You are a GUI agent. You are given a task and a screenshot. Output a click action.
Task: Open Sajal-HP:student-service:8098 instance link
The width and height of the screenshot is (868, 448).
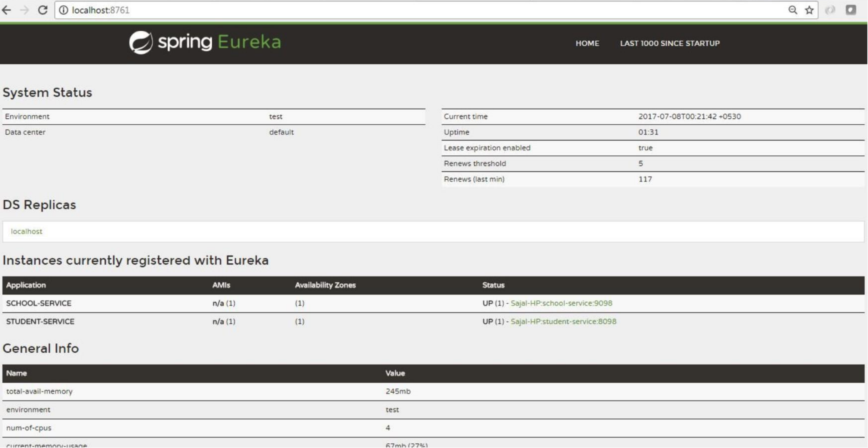(563, 322)
